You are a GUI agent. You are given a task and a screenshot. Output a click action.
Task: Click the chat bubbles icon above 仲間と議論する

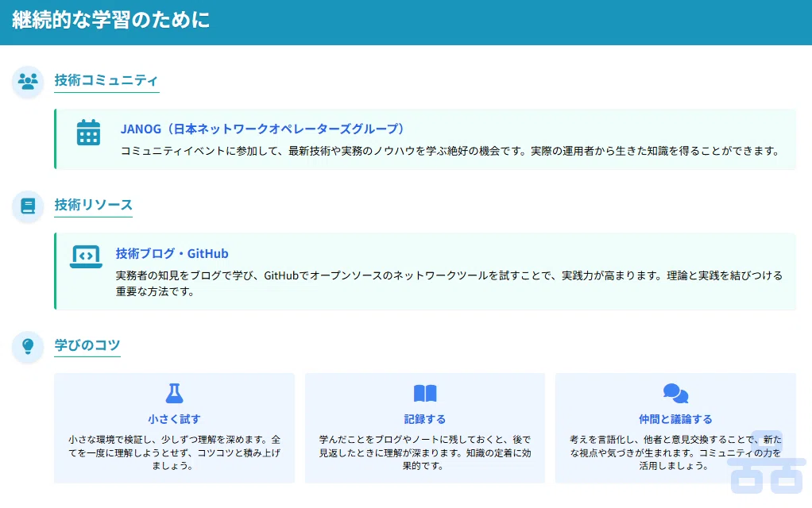676,393
